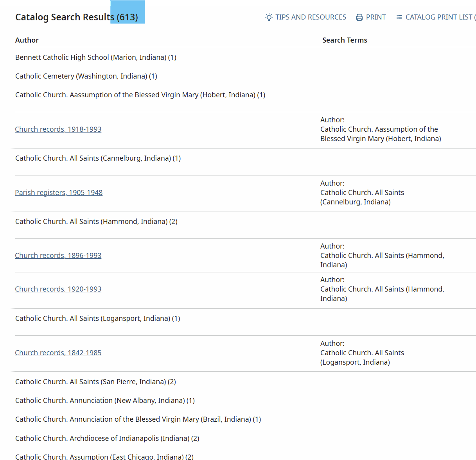Image resolution: width=476 pixels, height=460 pixels.
Task: Select search terms text for Cannelburg, Indiana record
Action: (x=362, y=193)
